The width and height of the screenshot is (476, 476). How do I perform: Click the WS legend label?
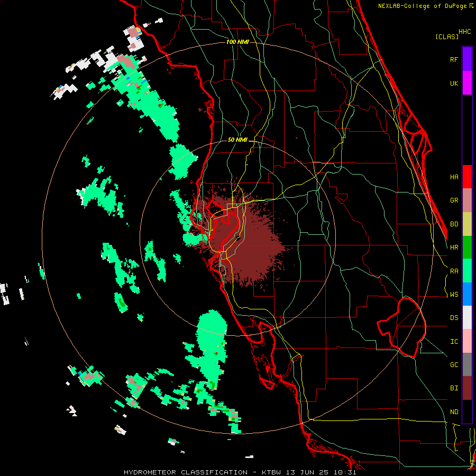click(454, 295)
